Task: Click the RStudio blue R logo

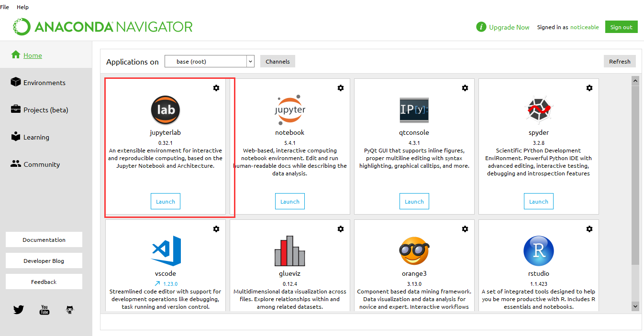Action: tap(539, 251)
